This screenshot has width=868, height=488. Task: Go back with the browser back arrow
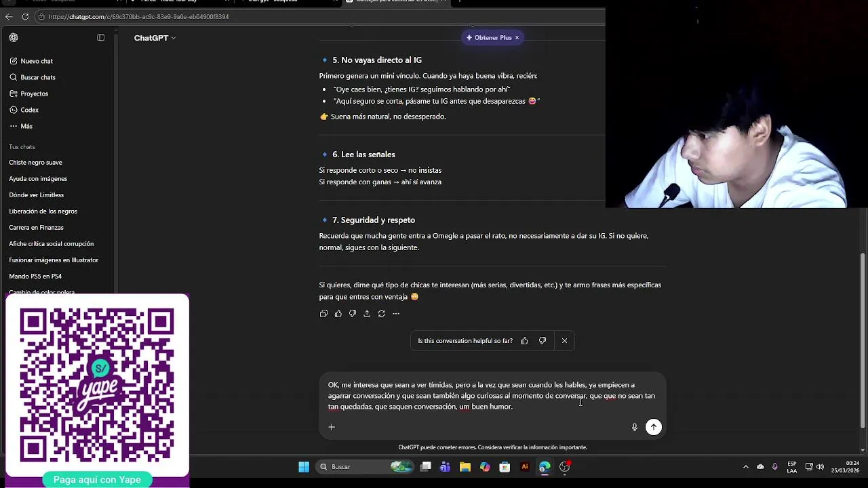(9, 16)
